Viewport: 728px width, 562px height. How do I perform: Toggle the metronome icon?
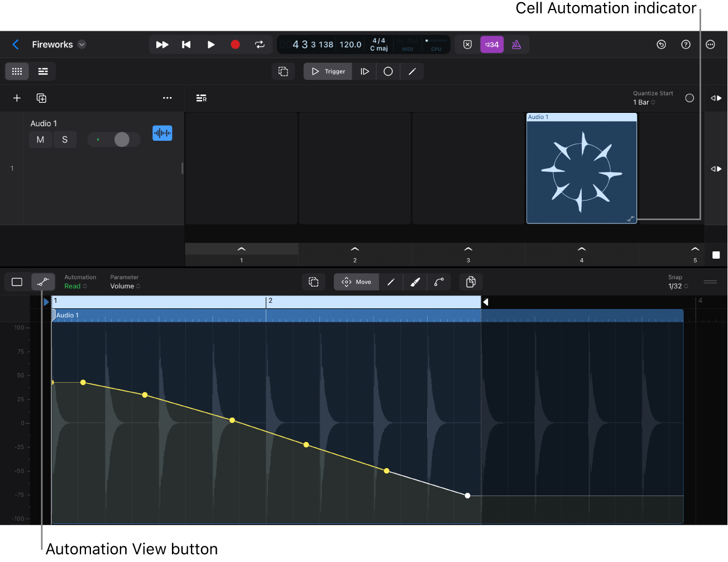[516, 45]
